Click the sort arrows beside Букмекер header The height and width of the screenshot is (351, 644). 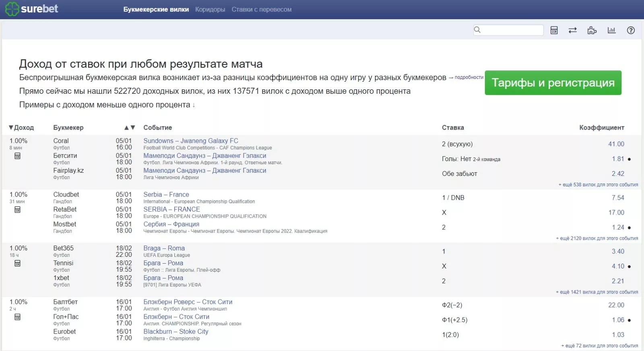pyautogui.click(x=130, y=128)
